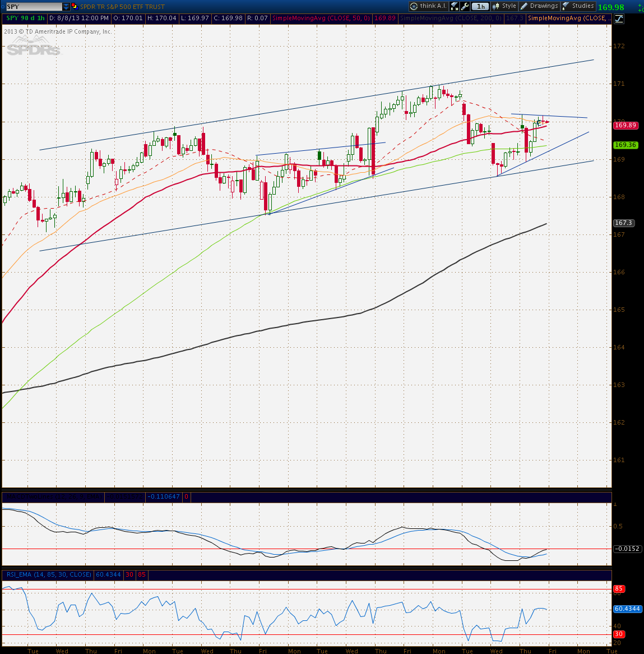Click the SimpleMovingAvg (CLOSE, 50, 0) study label
Image resolution: width=644 pixels, height=654 pixels.
321,19
